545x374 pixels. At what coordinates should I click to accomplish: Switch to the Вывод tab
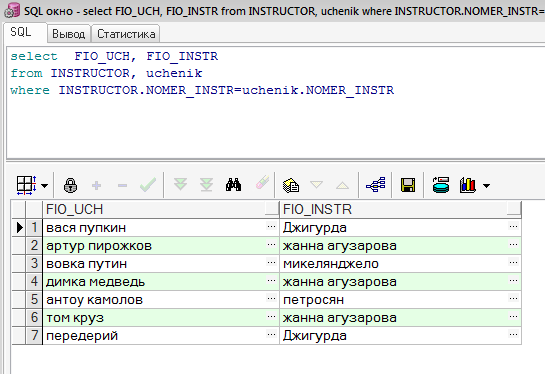[68, 34]
